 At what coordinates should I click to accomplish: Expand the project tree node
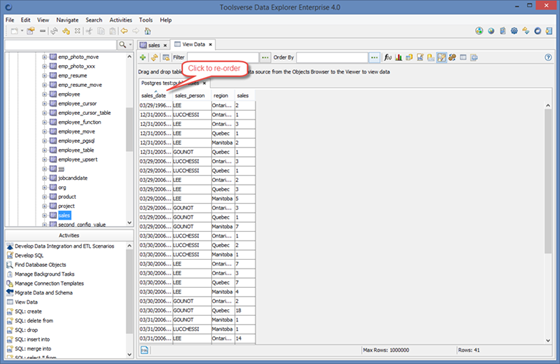coord(45,206)
